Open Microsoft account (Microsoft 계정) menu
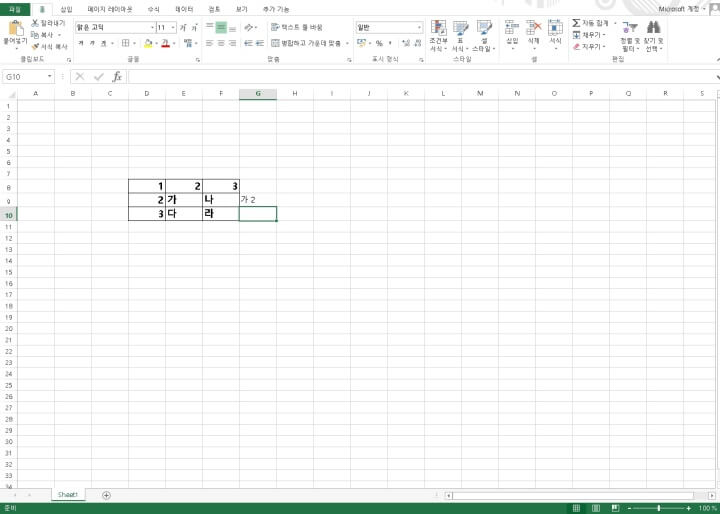This screenshot has width=720, height=514. (x=682, y=9)
